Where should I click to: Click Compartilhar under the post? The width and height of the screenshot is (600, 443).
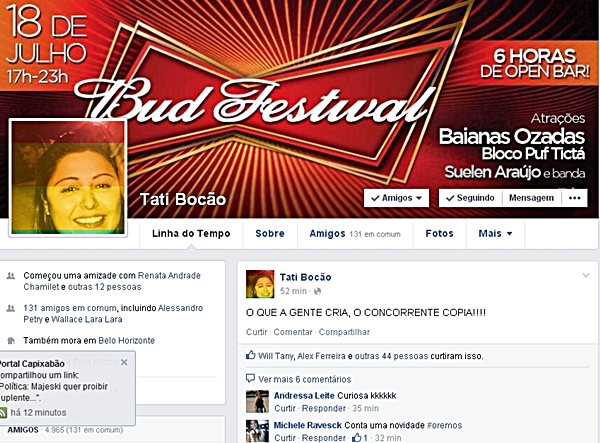coord(344,332)
